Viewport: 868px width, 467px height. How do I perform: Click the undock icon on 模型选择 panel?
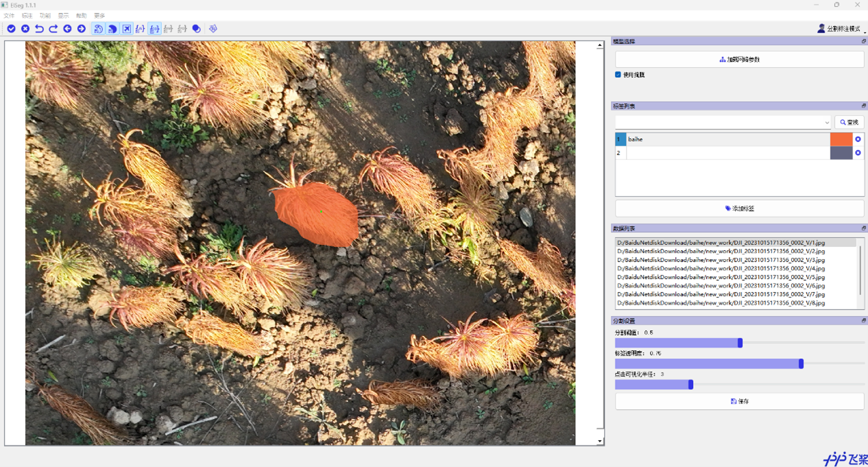click(863, 40)
